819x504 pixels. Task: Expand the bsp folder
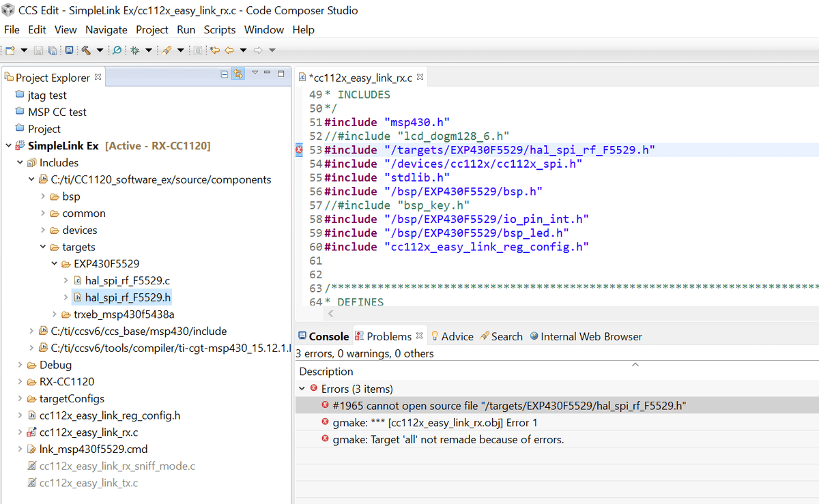pyautogui.click(x=44, y=196)
